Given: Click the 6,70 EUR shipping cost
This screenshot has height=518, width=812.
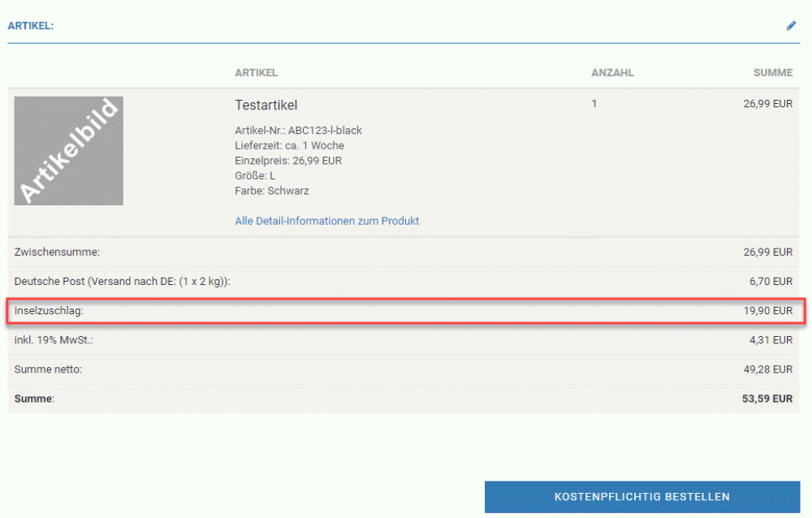Looking at the screenshot, I should pos(771,282).
